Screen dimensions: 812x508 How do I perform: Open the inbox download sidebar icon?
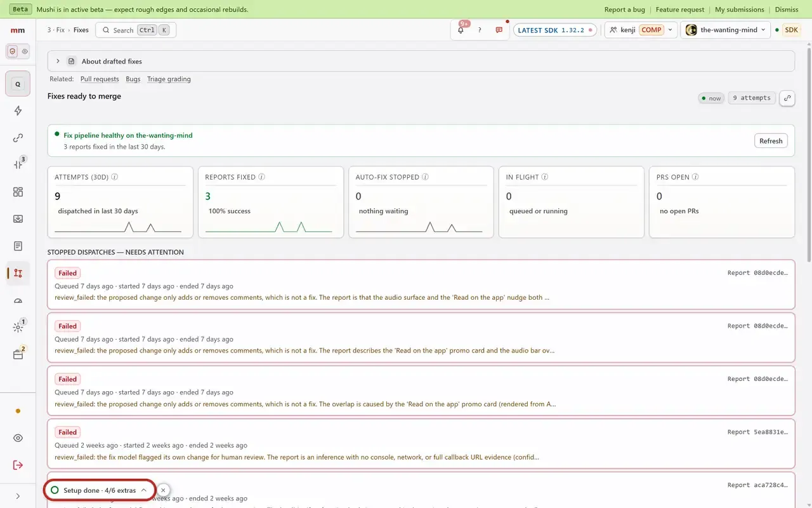pos(18,218)
